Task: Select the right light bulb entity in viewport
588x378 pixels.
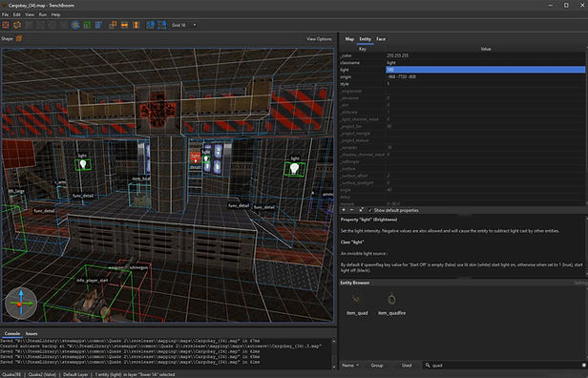Action: click(x=294, y=169)
